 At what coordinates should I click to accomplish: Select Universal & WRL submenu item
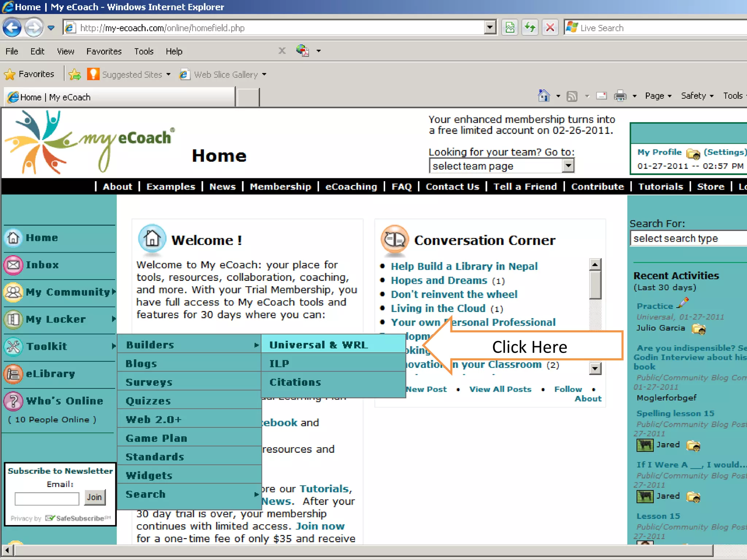[318, 345]
